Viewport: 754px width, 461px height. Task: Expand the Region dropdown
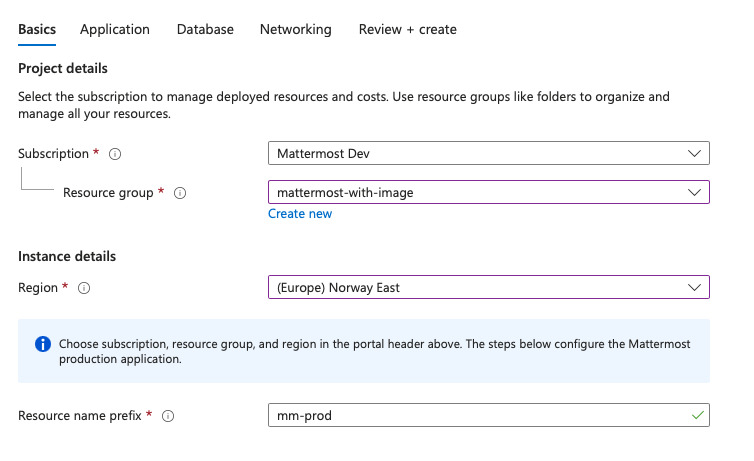coord(489,287)
